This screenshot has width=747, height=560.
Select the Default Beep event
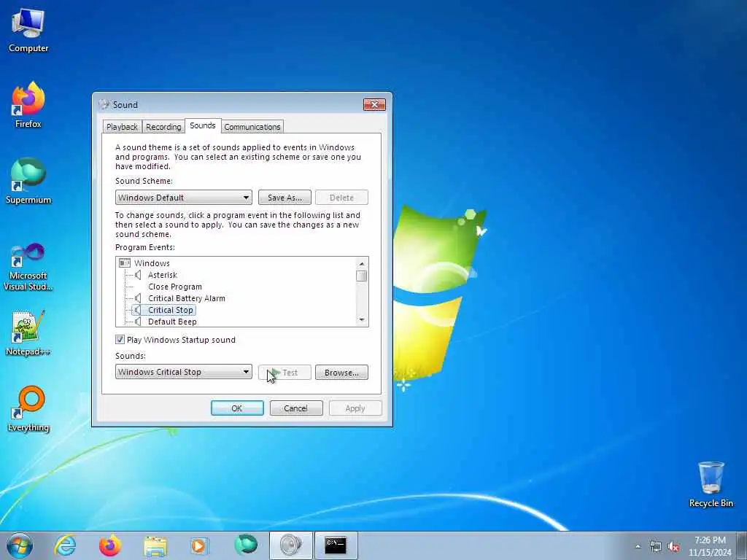(x=172, y=322)
